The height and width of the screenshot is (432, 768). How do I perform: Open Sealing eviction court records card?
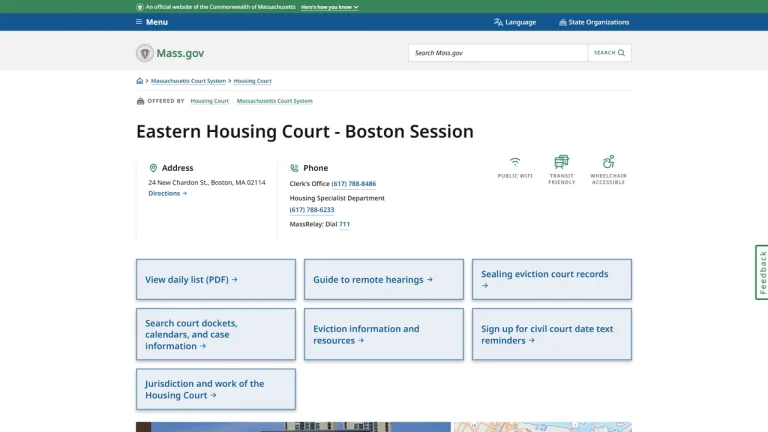tap(552, 279)
